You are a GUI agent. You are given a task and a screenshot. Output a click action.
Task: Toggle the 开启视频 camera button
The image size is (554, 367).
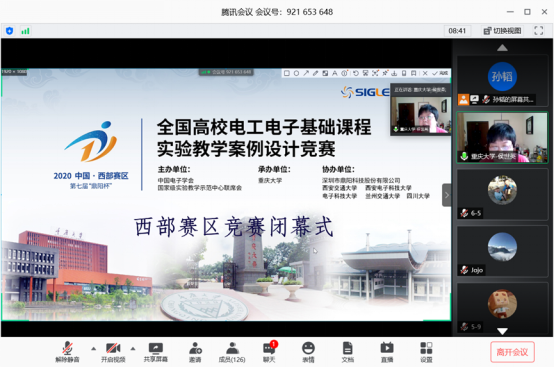[x=113, y=348]
